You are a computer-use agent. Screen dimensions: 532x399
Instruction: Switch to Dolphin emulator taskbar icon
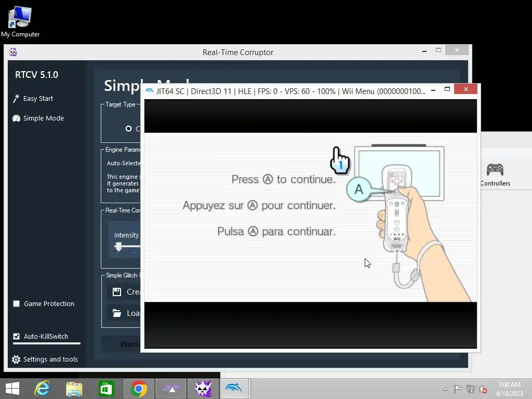pos(234,389)
